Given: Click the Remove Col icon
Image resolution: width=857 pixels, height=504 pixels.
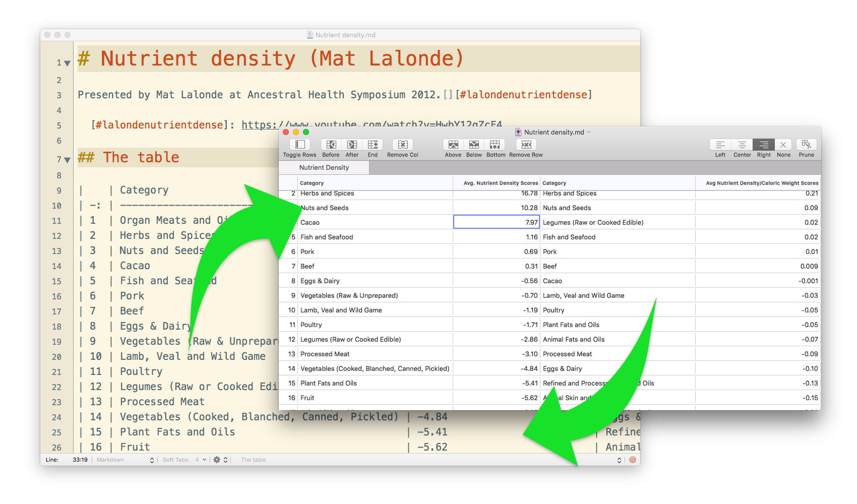Looking at the screenshot, I should point(403,145).
